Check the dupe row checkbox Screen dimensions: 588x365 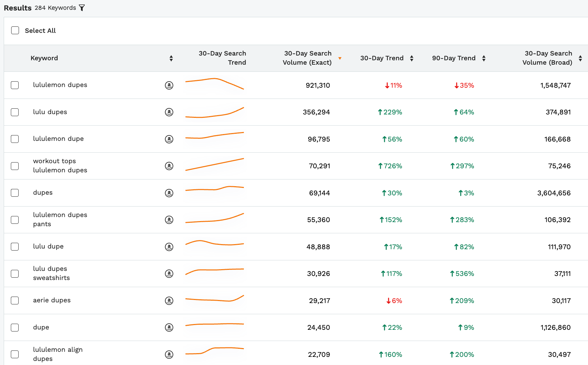pyautogui.click(x=15, y=327)
